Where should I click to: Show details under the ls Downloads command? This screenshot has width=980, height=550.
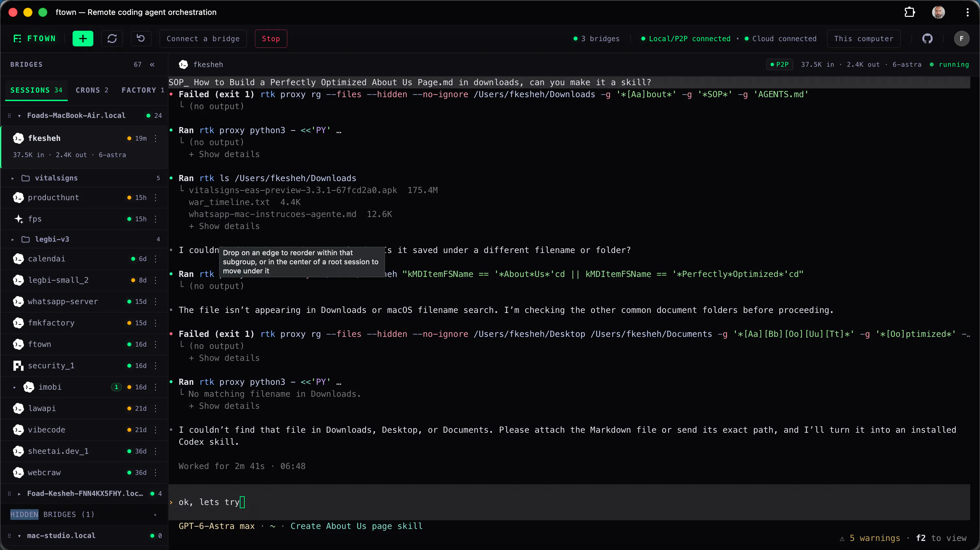click(x=225, y=226)
